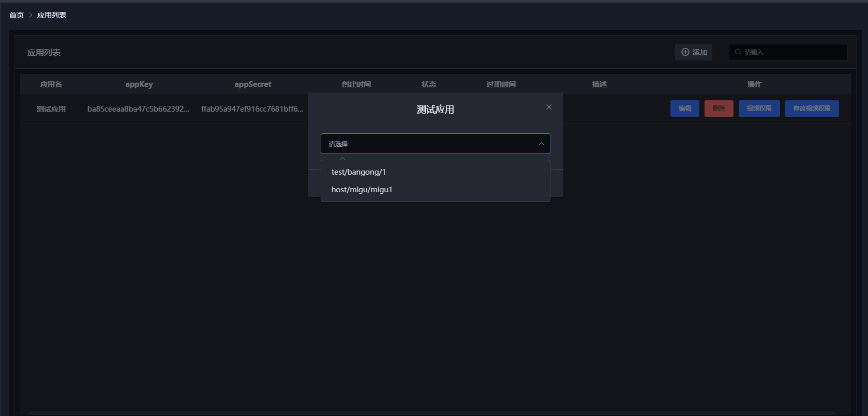Click the appSecret column header
The image size is (868, 416).
pos(253,84)
